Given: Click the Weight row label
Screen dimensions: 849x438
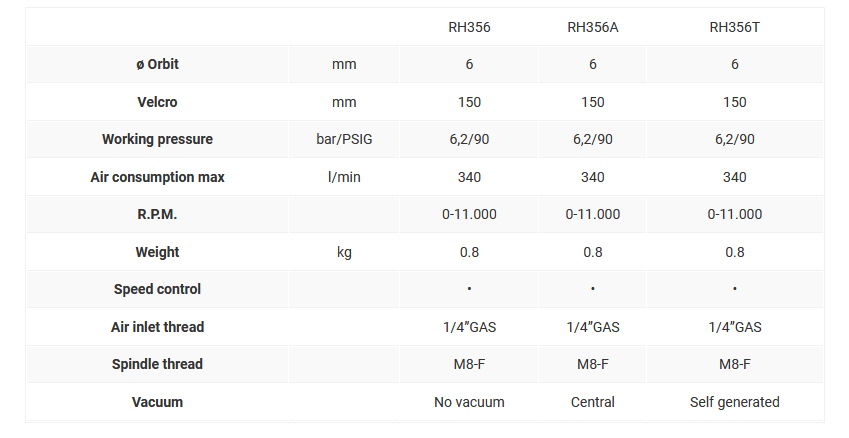Looking at the screenshot, I should (157, 252).
